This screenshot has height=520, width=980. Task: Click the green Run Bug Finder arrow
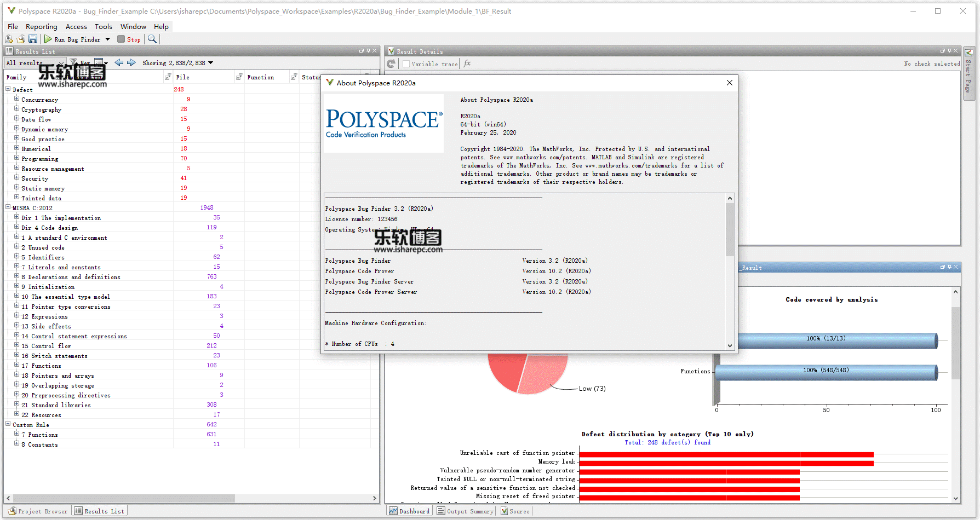(48, 39)
